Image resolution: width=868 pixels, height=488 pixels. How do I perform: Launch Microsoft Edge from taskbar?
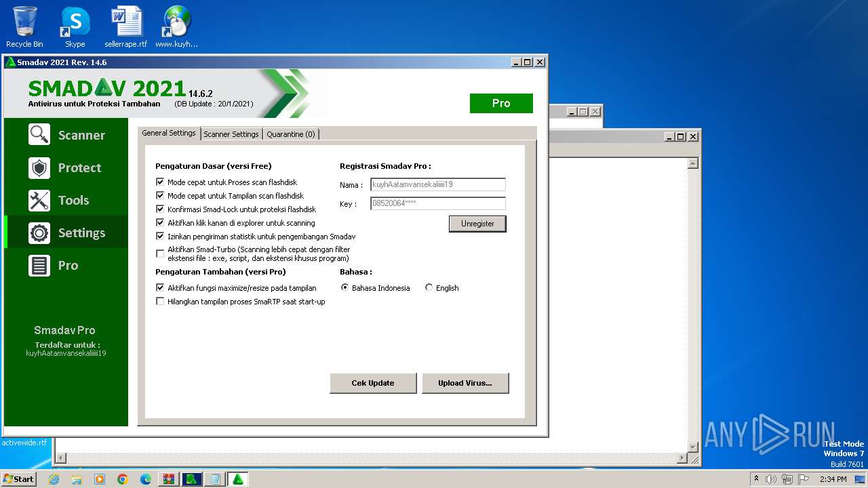click(146, 479)
